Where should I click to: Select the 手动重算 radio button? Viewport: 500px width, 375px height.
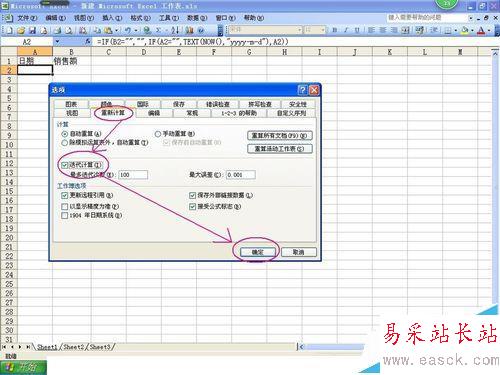pyautogui.click(x=158, y=134)
